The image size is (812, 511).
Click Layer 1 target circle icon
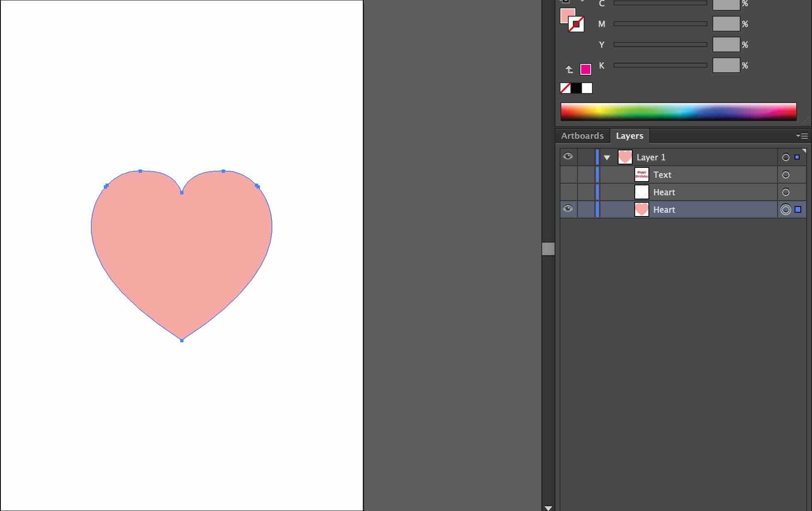785,157
